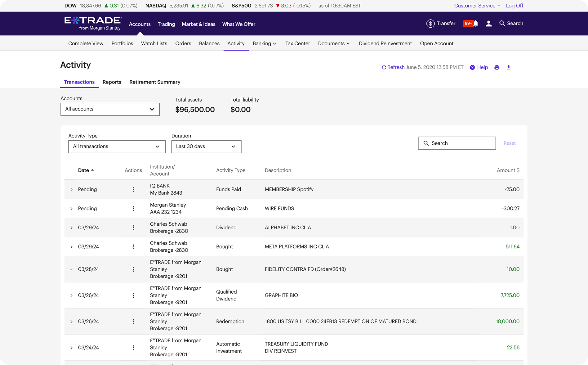Sort by Date column arrow
The height and width of the screenshot is (365, 588).
click(x=92, y=170)
